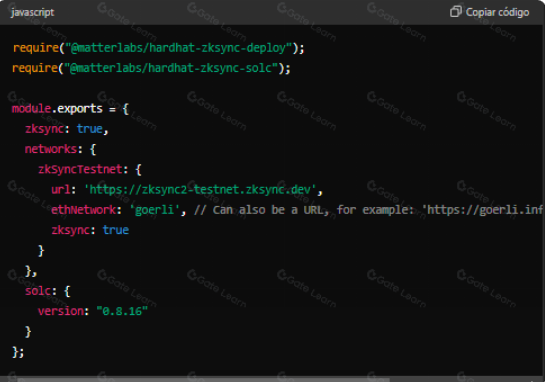Click the 'Can also be a URL' comment
The width and height of the screenshot is (545, 382).
click(368, 210)
